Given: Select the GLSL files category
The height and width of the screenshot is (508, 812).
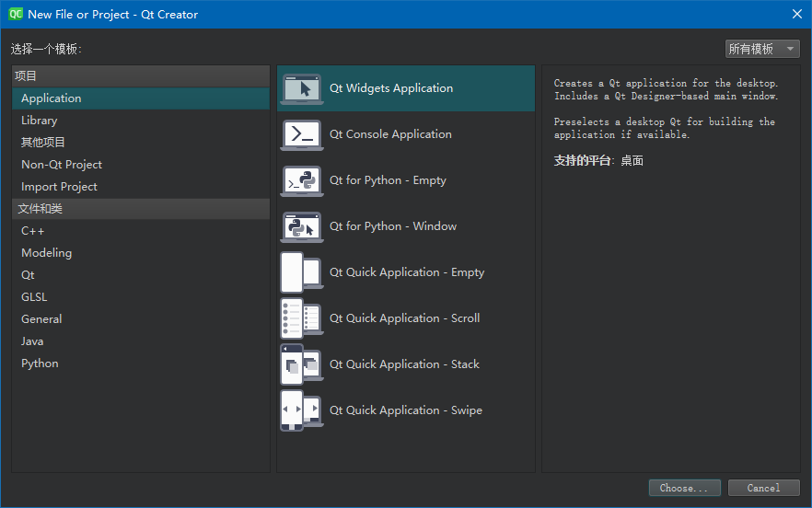Looking at the screenshot, I should (x=140, y=297).
